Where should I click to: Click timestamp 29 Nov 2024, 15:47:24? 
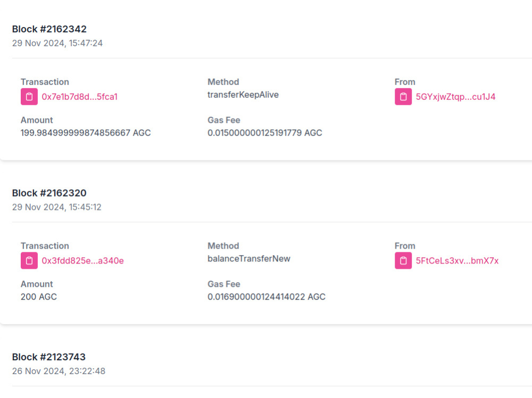57,43
